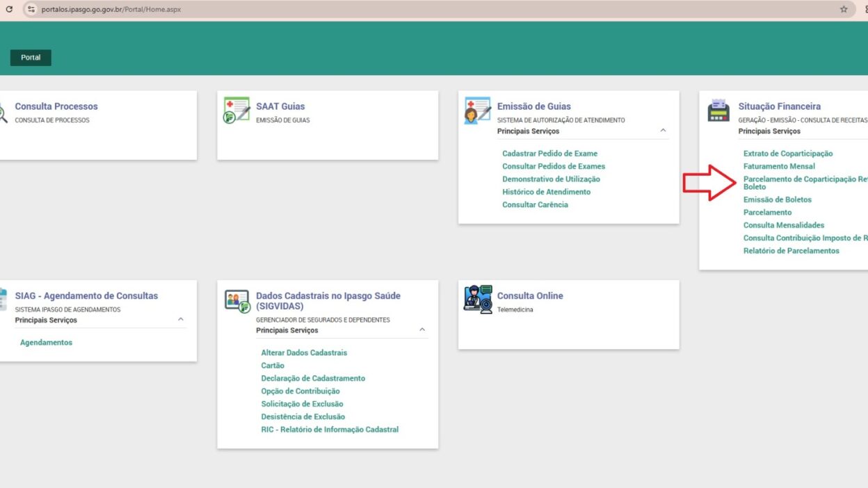Viewport: 868px width, 488px height.
Task: Bookmark this page with the star icon
Action: [x=844, y=10]
